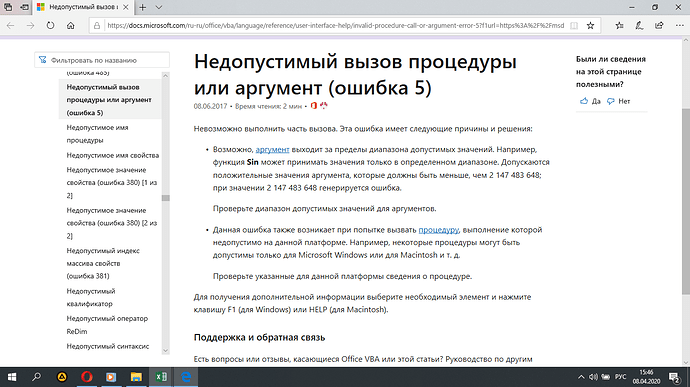This screenshot has height=387, width=690.
Task: Open the tabs dropdown chevron beside new tab
Action: (x=159, y=7)
